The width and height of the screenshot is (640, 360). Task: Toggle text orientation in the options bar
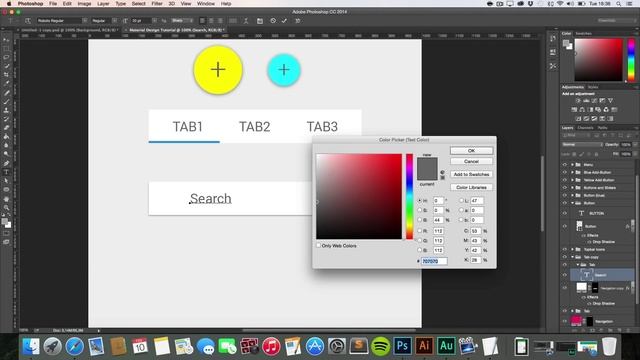point(28,20)
